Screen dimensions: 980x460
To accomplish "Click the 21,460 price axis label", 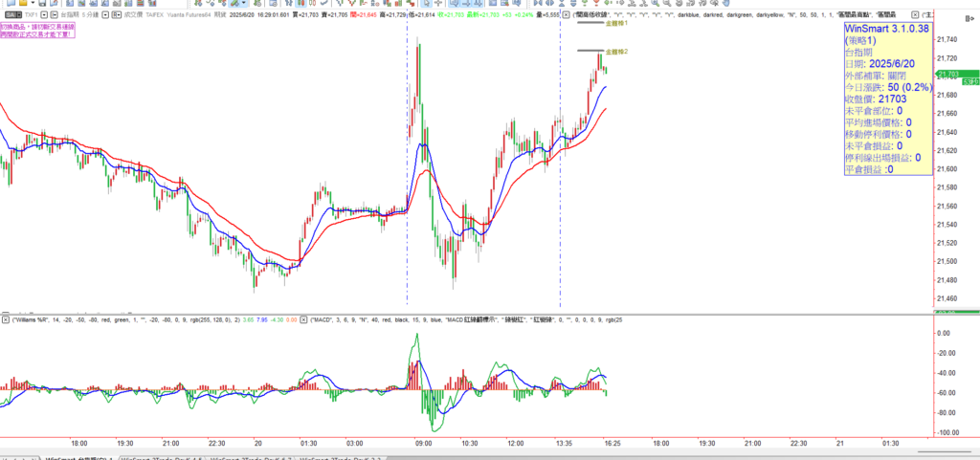I will click(948, 298).
